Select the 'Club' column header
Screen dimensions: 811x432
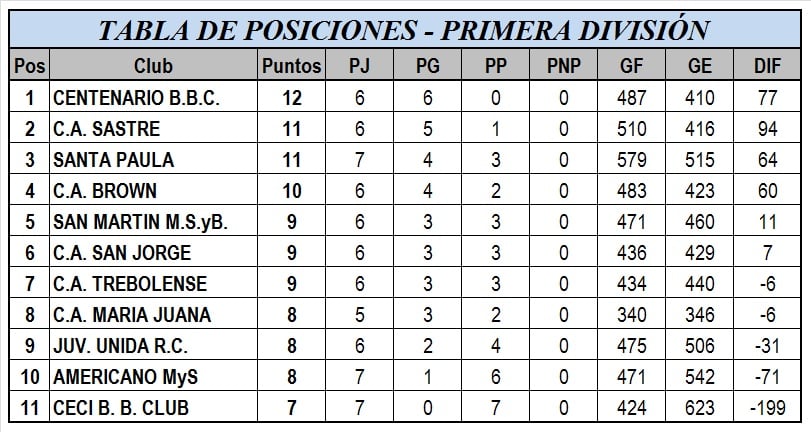tap(152, 67)
